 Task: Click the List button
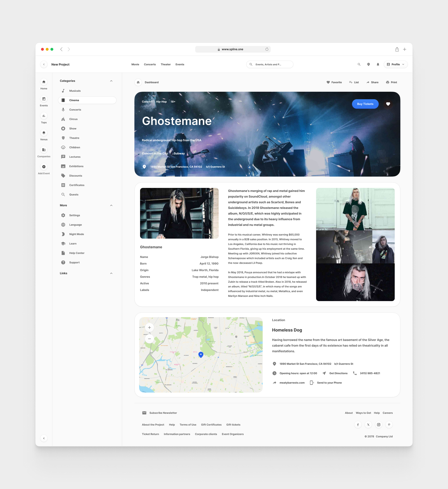[x=354, y=82]
